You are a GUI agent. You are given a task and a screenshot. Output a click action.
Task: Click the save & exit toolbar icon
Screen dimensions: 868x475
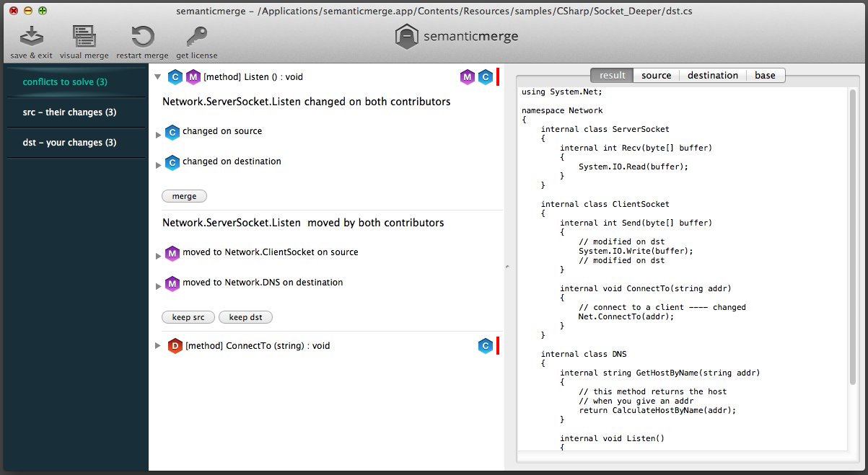pos(31,37)
